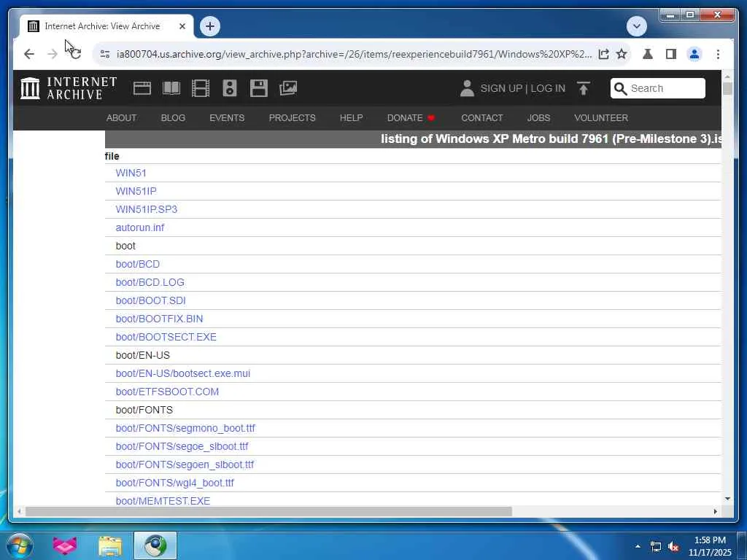
Task: Click LOG IN link
Action: pyautogui.click(x=548, y=88)
